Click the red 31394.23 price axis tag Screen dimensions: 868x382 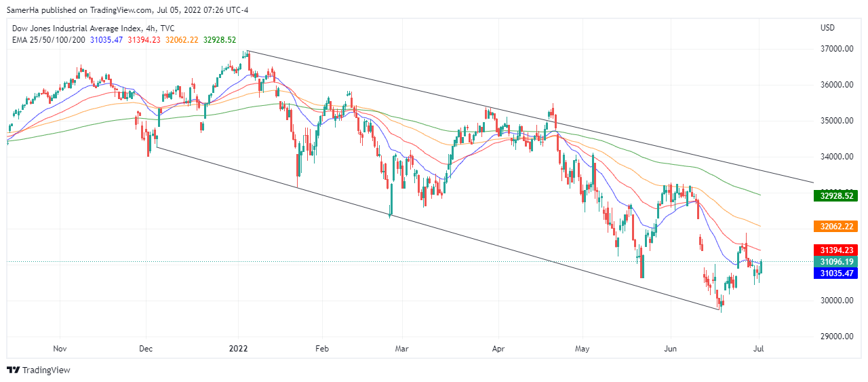[x=837, y=250]
